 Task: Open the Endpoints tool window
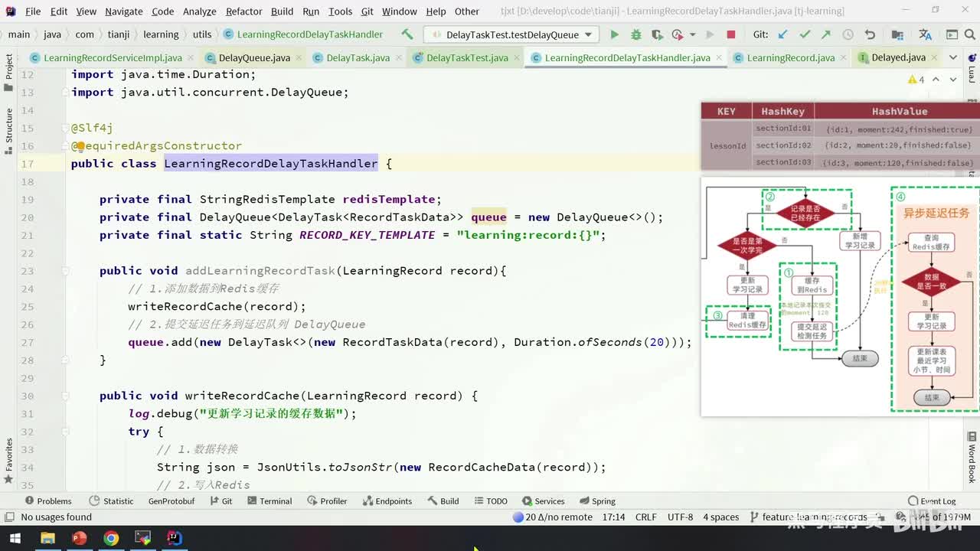click(x=387, y=501)
